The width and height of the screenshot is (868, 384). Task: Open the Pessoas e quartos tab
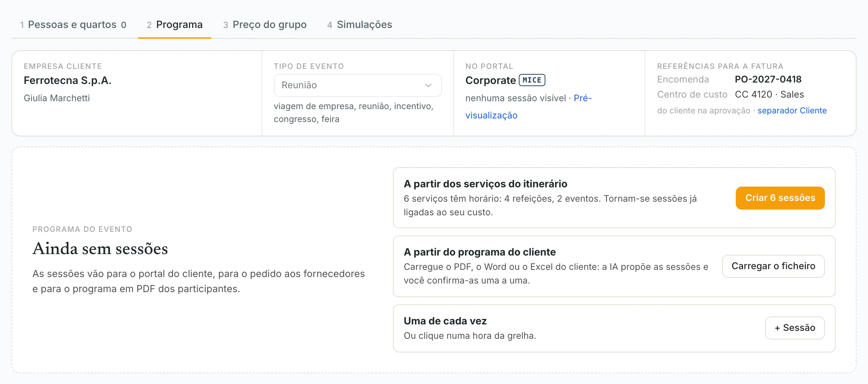click(x=73, y=24)
